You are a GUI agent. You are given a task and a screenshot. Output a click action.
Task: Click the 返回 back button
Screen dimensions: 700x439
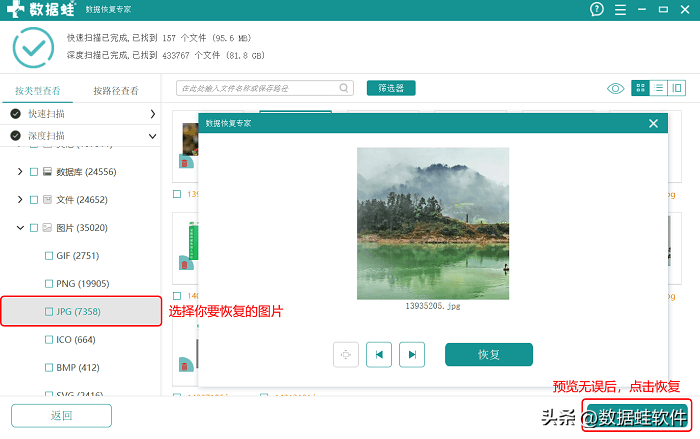61,416
